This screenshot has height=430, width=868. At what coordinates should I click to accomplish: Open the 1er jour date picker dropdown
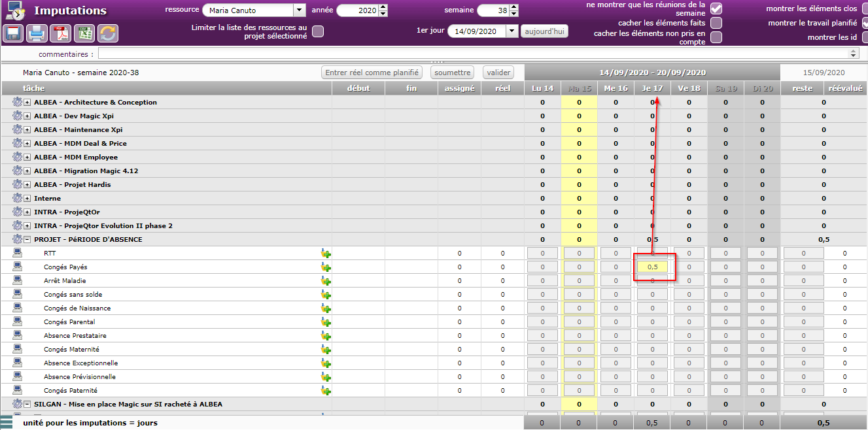511,31
